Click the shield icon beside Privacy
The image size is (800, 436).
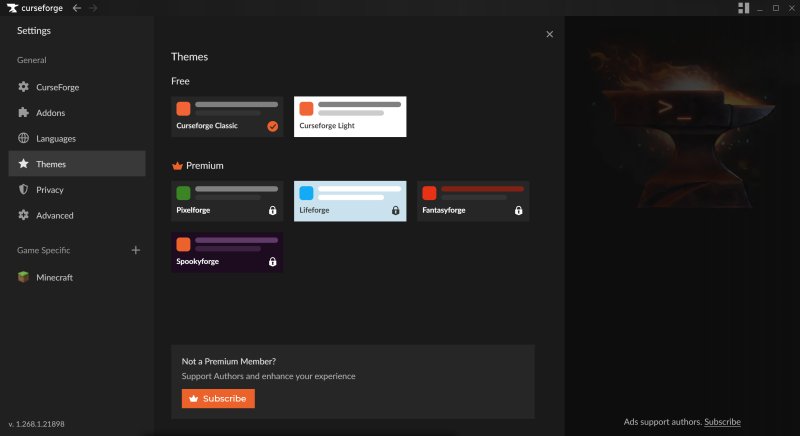point(23,189)
